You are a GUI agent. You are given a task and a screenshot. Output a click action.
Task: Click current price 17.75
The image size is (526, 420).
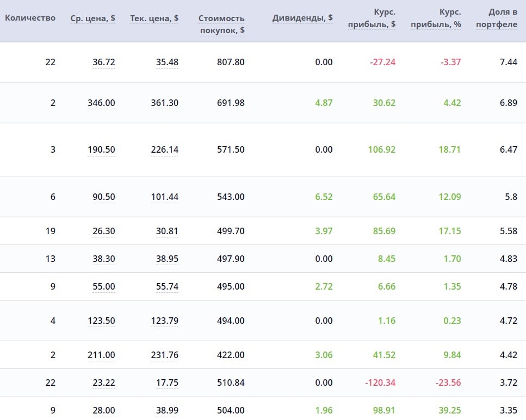167,383
